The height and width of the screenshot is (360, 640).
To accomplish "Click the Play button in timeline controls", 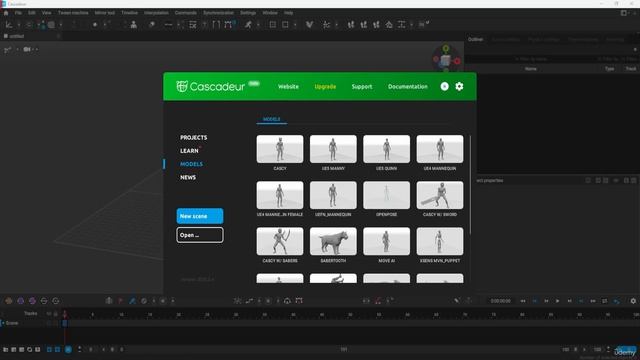I will point(558,301).
